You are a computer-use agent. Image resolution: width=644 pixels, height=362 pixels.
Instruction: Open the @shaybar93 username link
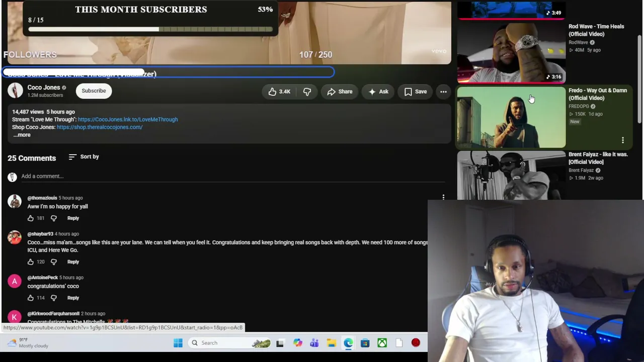coord(40,234)
